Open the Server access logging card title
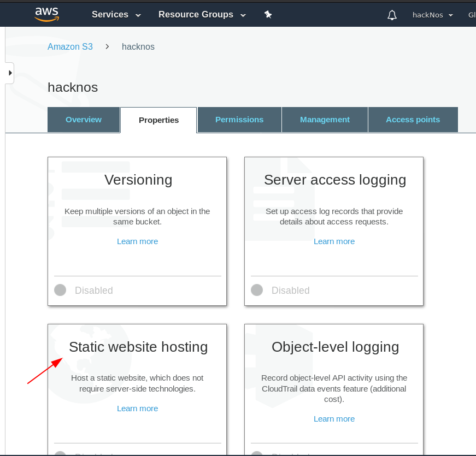 pyautogui.click(x=335, y=180)
